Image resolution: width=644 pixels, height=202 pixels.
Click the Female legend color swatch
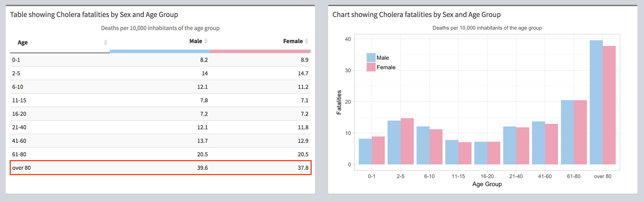[371, 67]
